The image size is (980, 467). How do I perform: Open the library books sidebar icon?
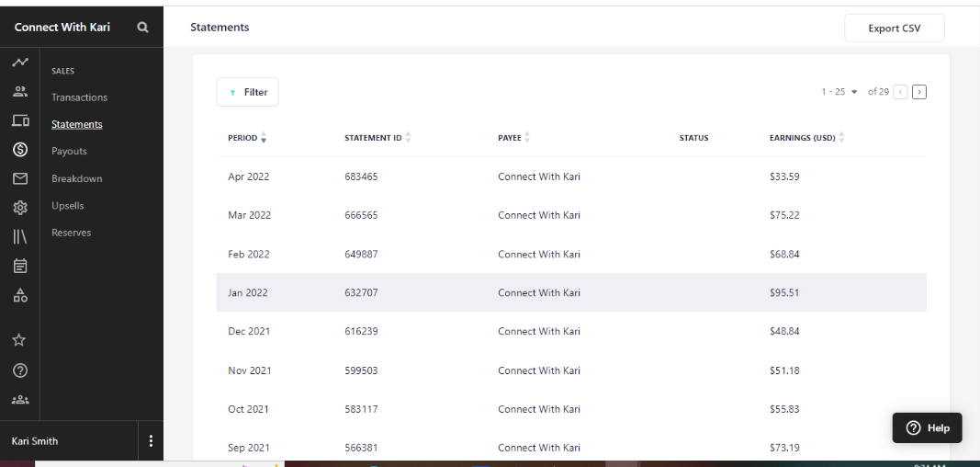click(20, 236)
